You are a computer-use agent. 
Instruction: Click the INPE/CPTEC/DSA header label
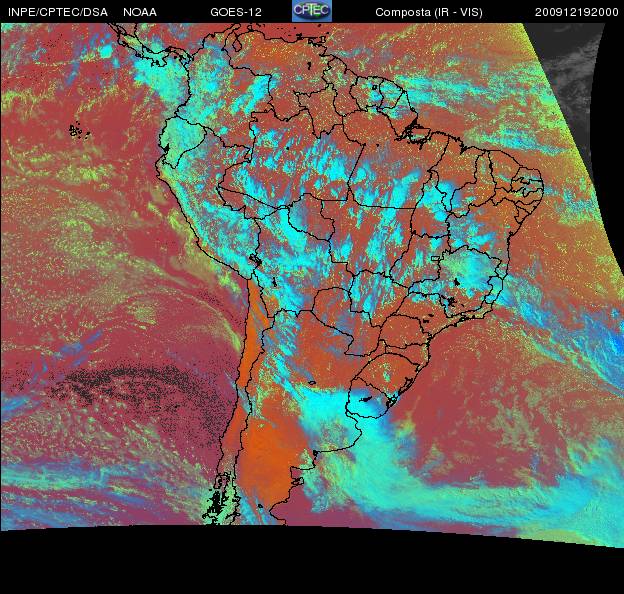tap(58, 12)
